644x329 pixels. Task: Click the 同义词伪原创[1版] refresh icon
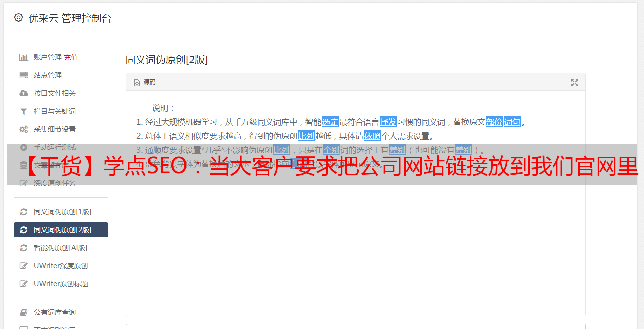pyautogui.click(x=23, y=212)
